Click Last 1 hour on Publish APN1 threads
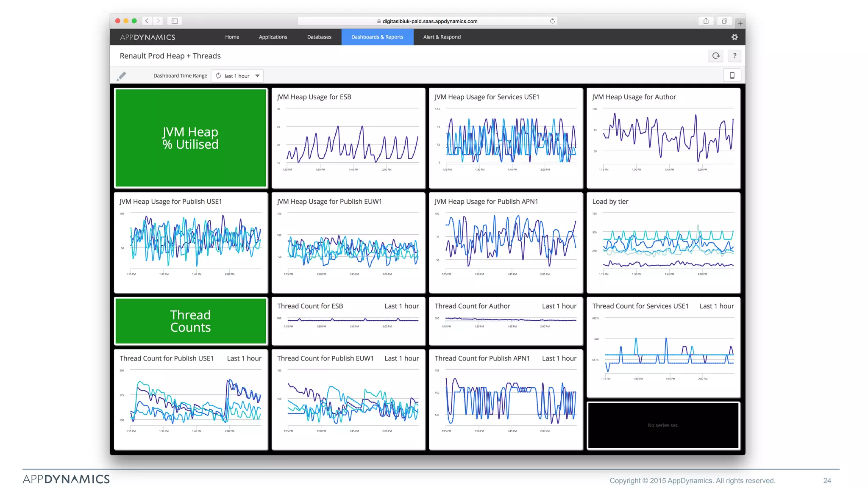This screenshot has height=488, width=868. [559, 358]
